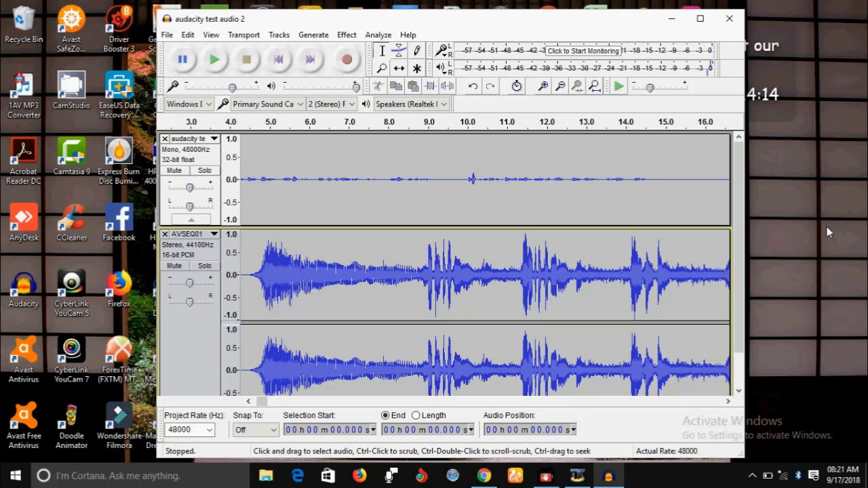Click the Cut scissors icon
Screen dimensions: 868x488
(x=378, y=86)
